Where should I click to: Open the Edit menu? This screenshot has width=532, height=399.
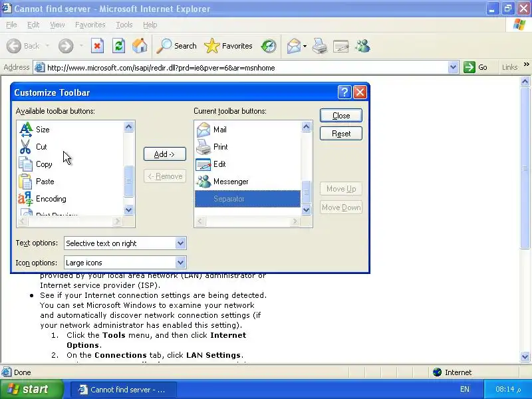click(33, 25)
